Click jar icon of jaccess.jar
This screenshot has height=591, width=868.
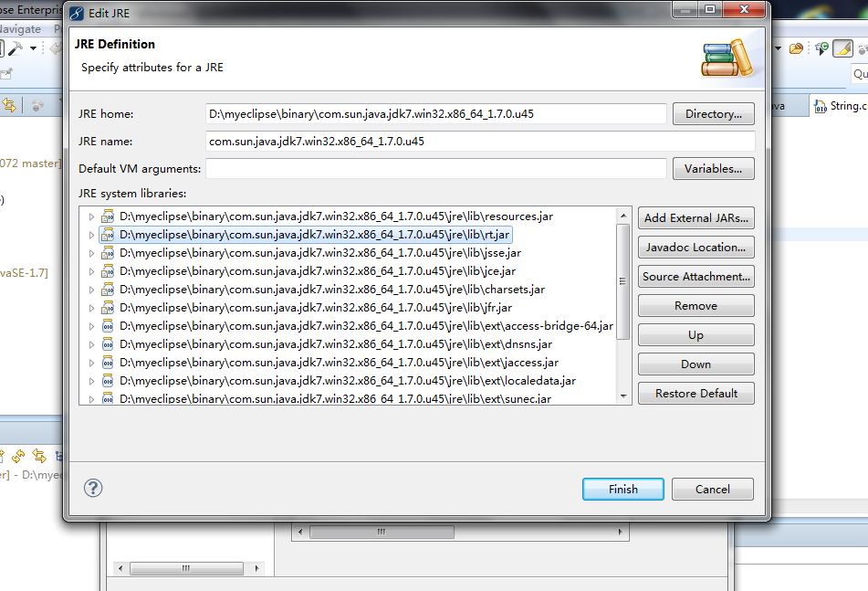pyautogui.click(x=108, y=363)
